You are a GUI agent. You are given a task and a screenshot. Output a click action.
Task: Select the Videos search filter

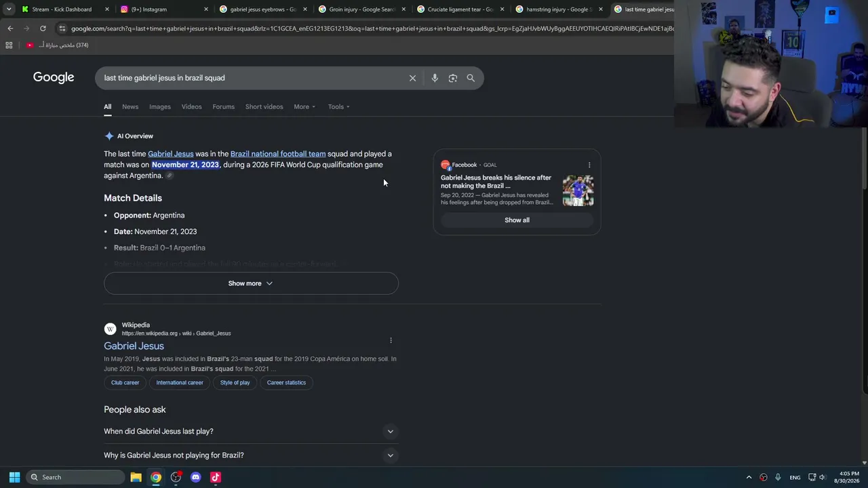tap(191, 106)
